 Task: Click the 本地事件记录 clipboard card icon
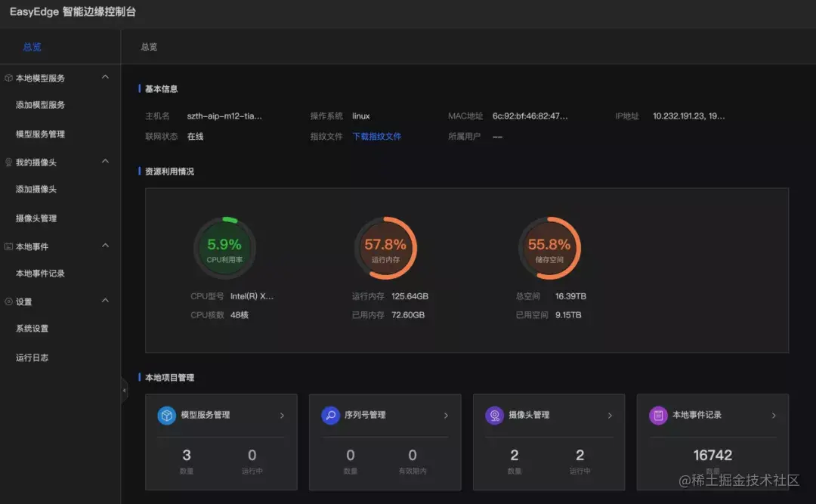658,416
